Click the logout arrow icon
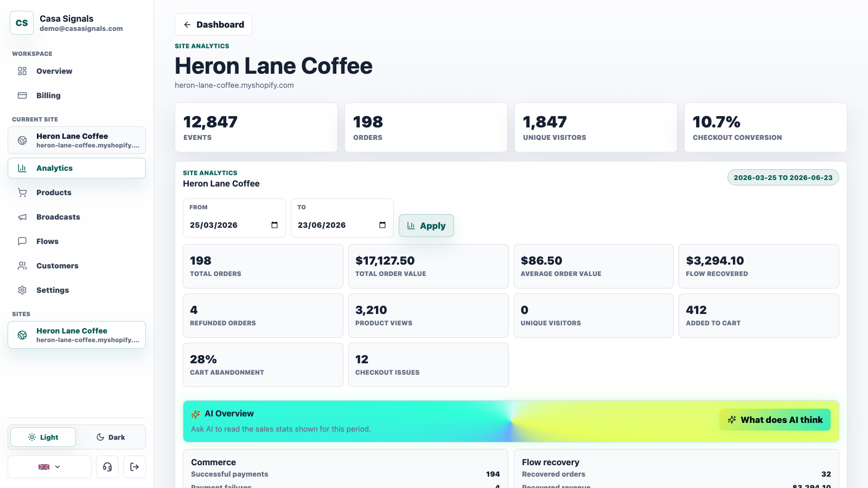 pyautogui.click(x=135, y=467)
